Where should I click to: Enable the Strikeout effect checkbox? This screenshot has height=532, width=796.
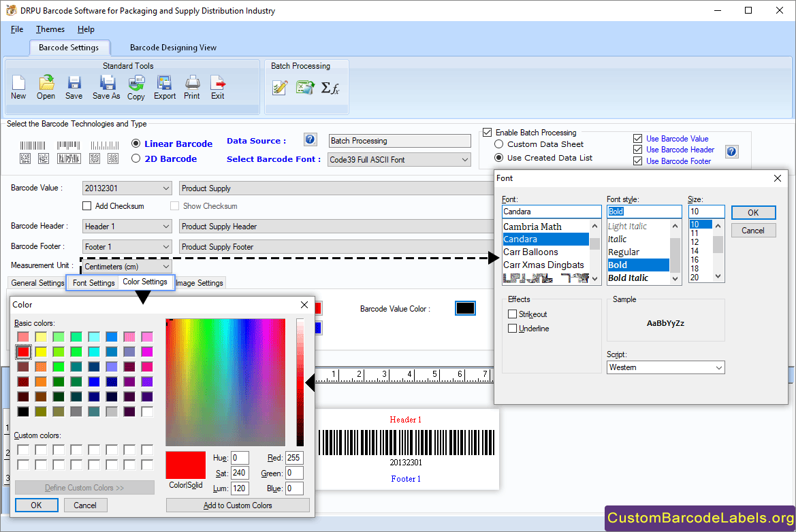point(512,314)
